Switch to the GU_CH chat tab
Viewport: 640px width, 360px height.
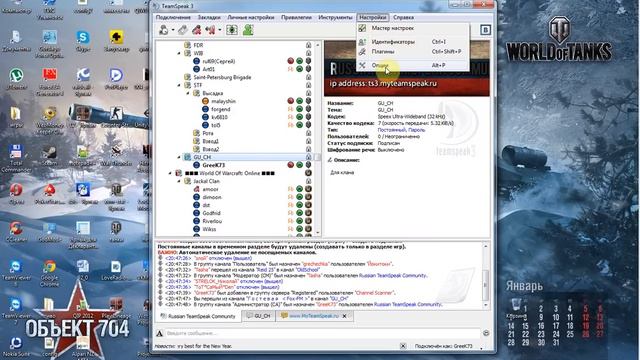pyautogui.click(x=259, y=316)
